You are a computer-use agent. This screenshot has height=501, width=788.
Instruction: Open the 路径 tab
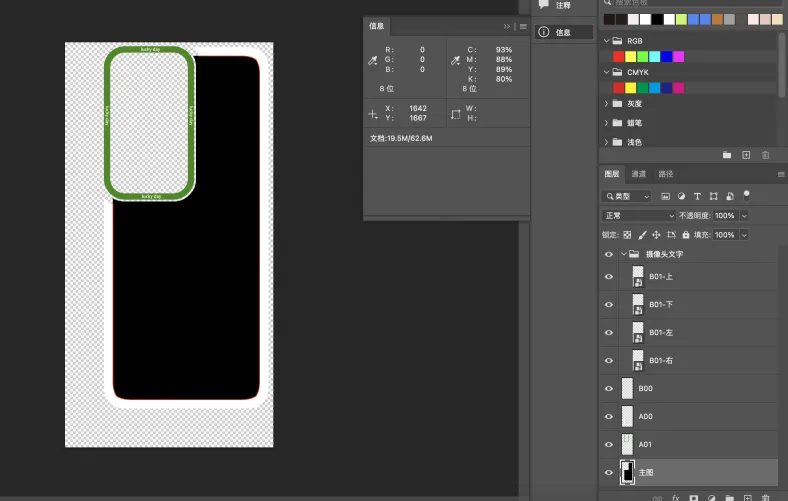pyautogui.click(x=666, y=174)
